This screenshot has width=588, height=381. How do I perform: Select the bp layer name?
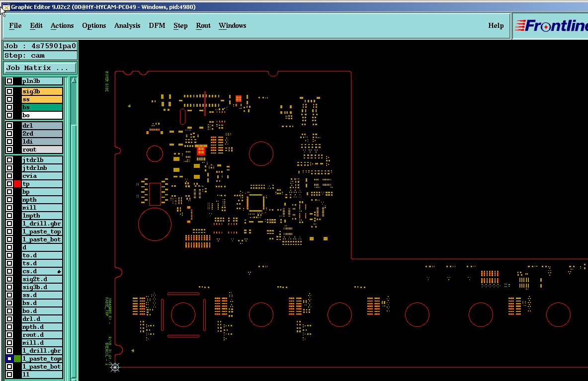42,192
